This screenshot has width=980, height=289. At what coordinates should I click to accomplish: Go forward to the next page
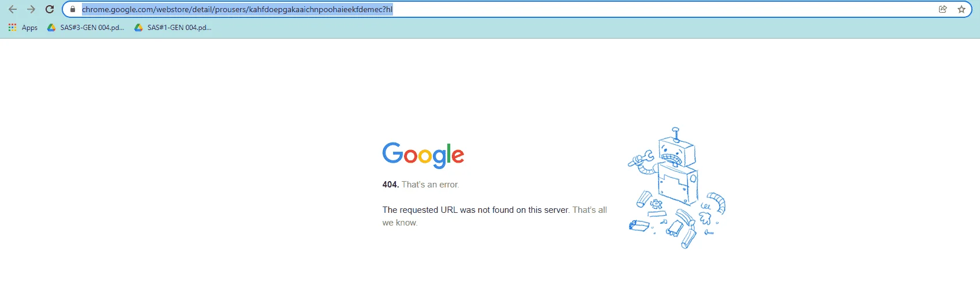pos(31,9)
